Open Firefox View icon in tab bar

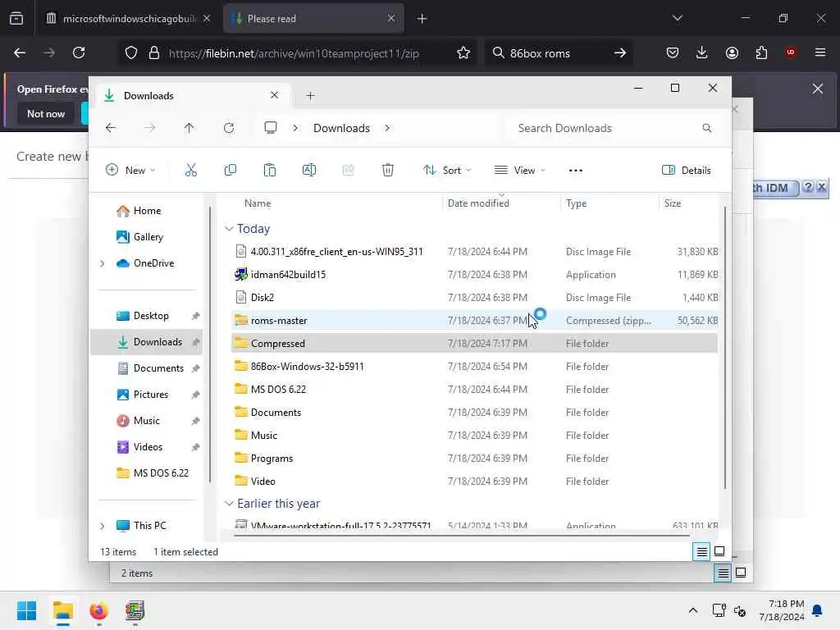[16, 19]
